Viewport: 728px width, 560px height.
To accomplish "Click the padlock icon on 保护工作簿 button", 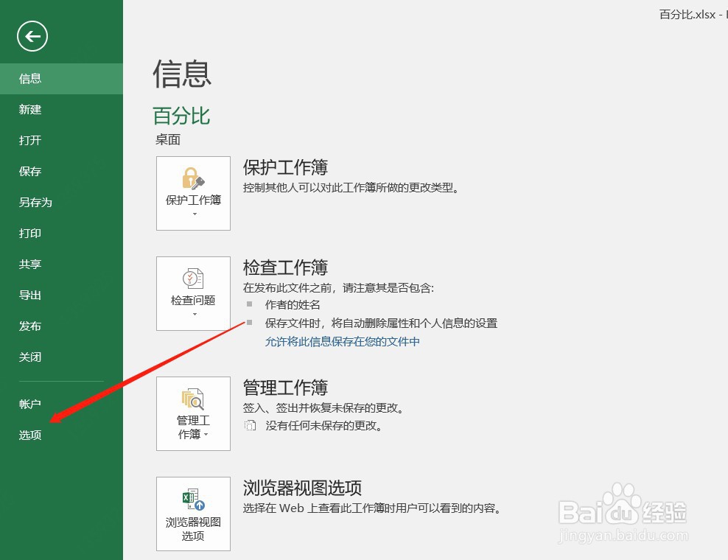I will coord(192,177).
